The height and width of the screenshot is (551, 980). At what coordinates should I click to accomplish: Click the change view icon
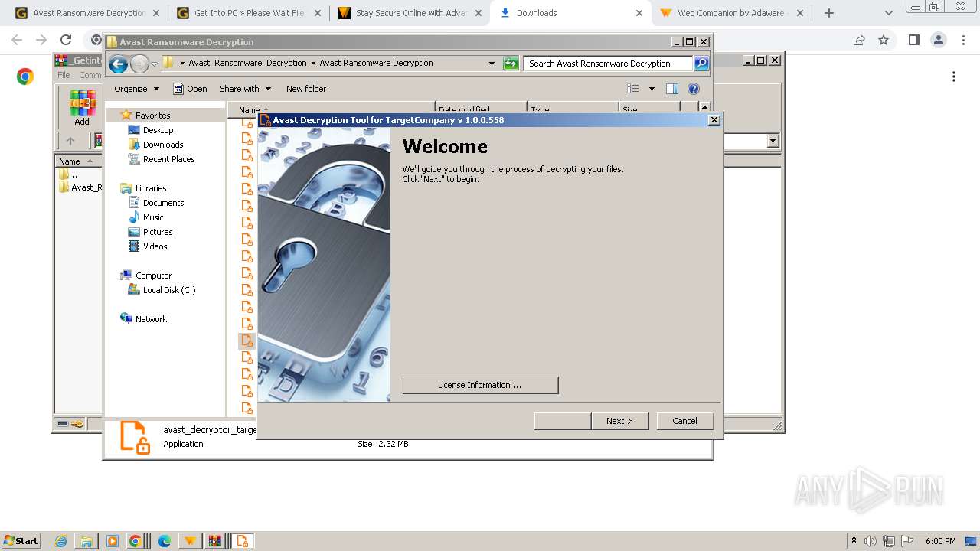point(633,89)
